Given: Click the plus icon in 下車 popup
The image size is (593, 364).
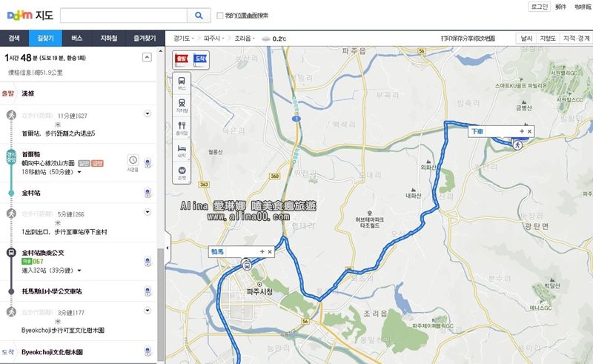Looking at the screenshot, I should [522, 131].
